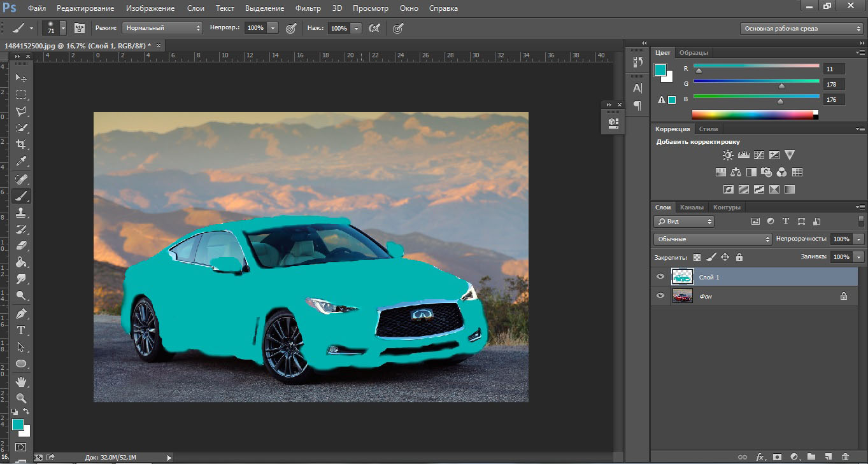Open the Файл menu
Viewport: 868px width, 464px height.
coord(37,8)
